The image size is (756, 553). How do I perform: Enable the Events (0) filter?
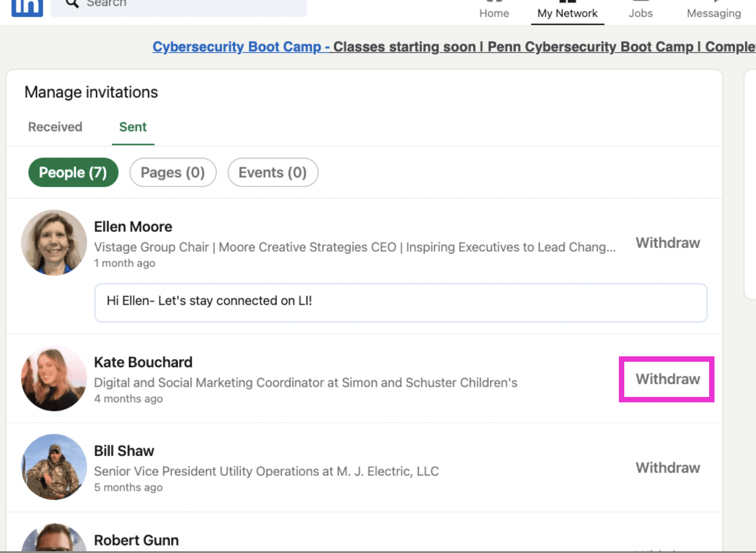(272, 172)
